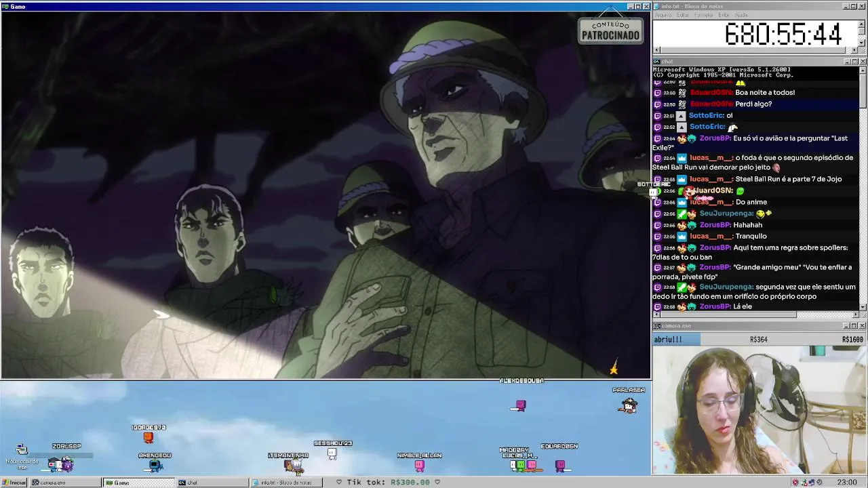Close the camera.exe window

pos(863,326)
